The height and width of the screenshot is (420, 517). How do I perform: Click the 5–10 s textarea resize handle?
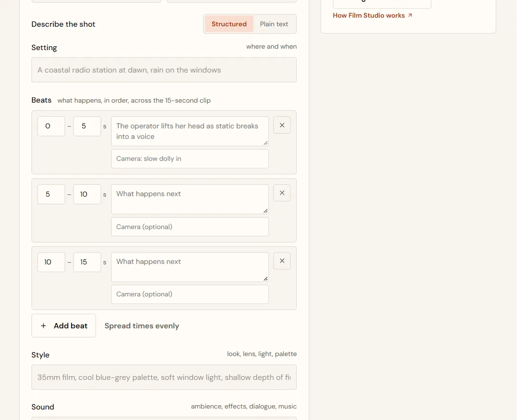pos(266,211)
